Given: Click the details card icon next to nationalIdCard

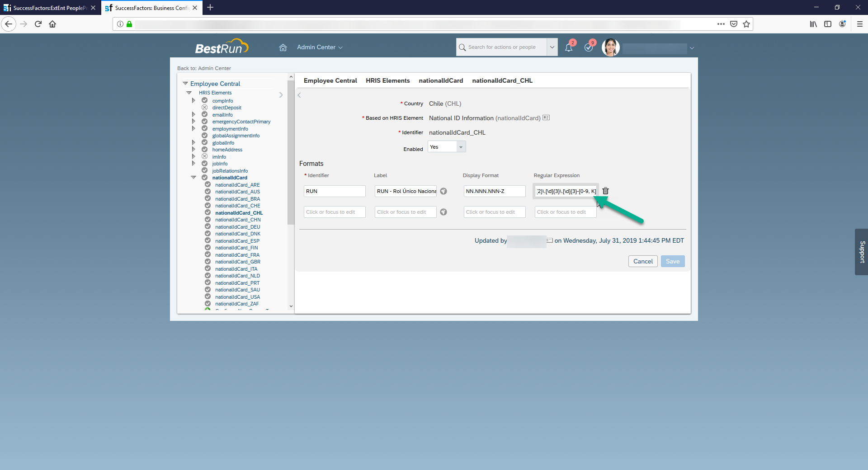Looking at the screenshot, I should (x=546, y=117).
